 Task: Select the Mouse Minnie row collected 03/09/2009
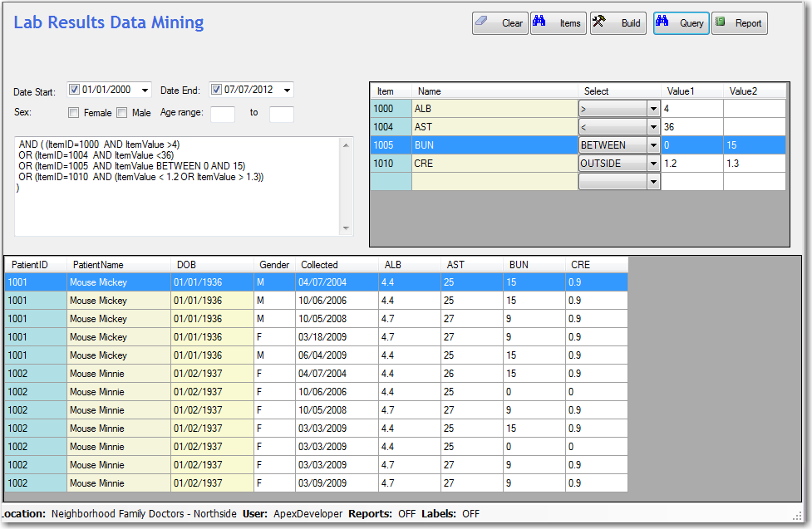coord(317,483)
